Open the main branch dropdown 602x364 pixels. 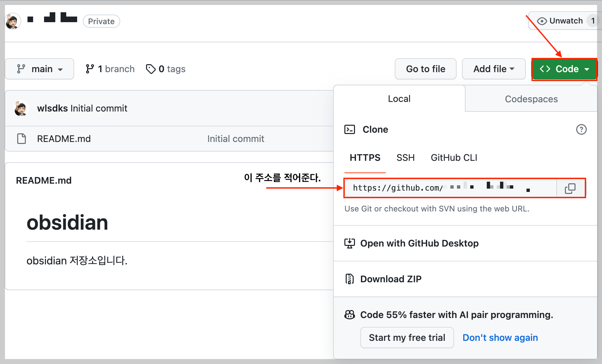click(x=39, y=69)
